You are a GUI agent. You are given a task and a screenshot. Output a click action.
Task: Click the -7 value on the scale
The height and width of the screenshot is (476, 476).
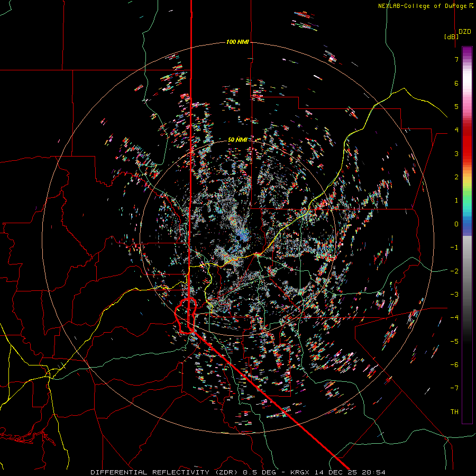click(454, 388)
